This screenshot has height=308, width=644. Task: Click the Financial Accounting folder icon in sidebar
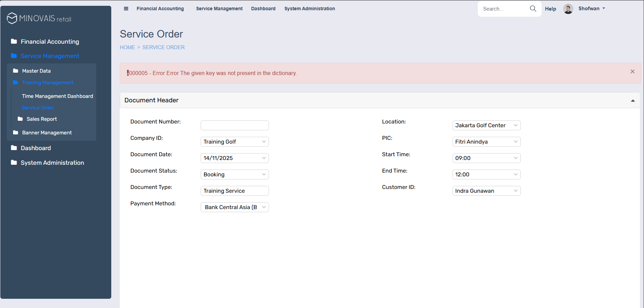[x=14, y=42]
